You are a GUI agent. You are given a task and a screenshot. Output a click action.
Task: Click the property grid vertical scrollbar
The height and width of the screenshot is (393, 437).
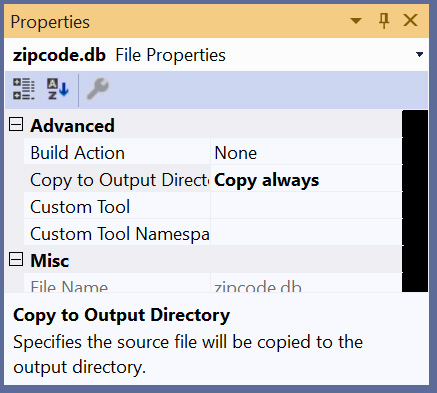(415, 201)
